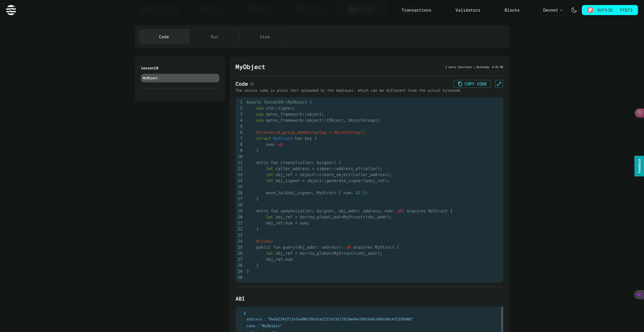Click the ABI name "MyObject" value
Viewport: 644px width, 332px height.
pyautogui.click(x=271, y=326)
